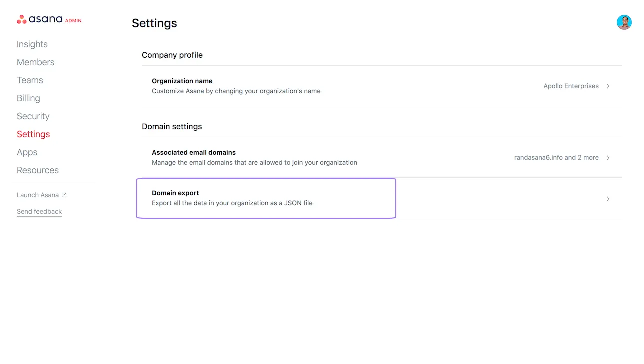644x364 pixels.
Task: Go to the Resources page
Action: [x=38, y=170]
